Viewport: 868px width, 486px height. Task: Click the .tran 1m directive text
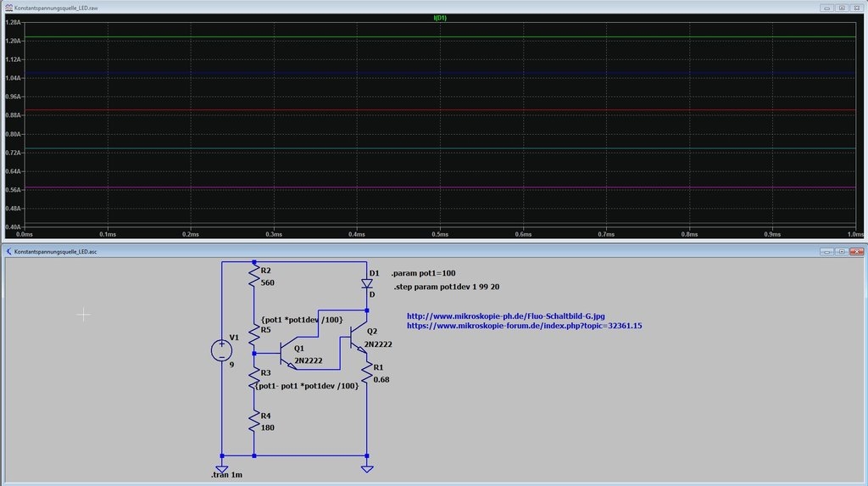tap(226, 476)
